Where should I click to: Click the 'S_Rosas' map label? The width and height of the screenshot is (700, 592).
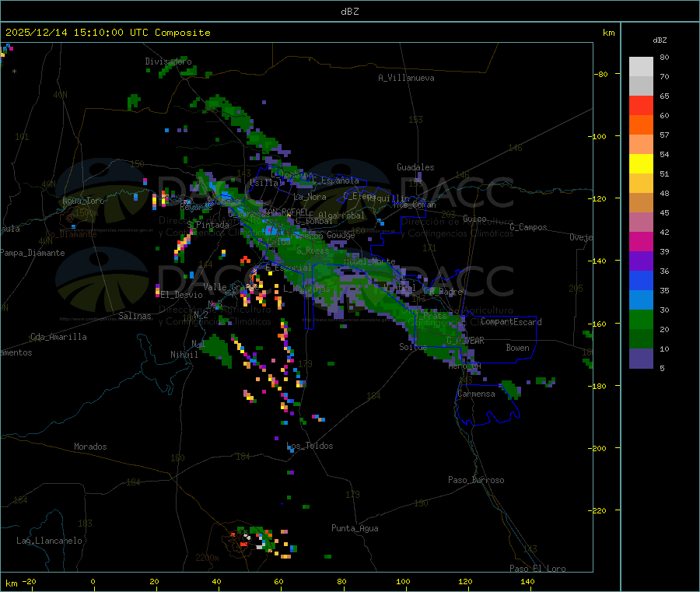click(x=313, y=250)
